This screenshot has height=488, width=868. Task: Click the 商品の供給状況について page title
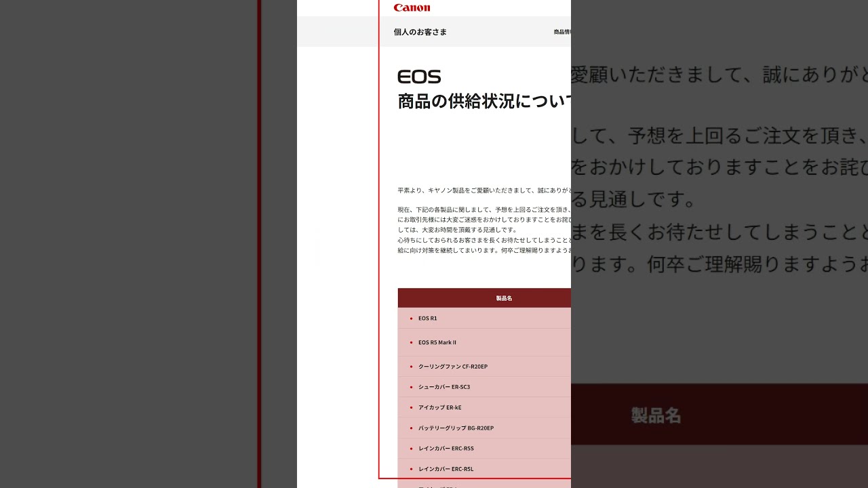point(484,102)
